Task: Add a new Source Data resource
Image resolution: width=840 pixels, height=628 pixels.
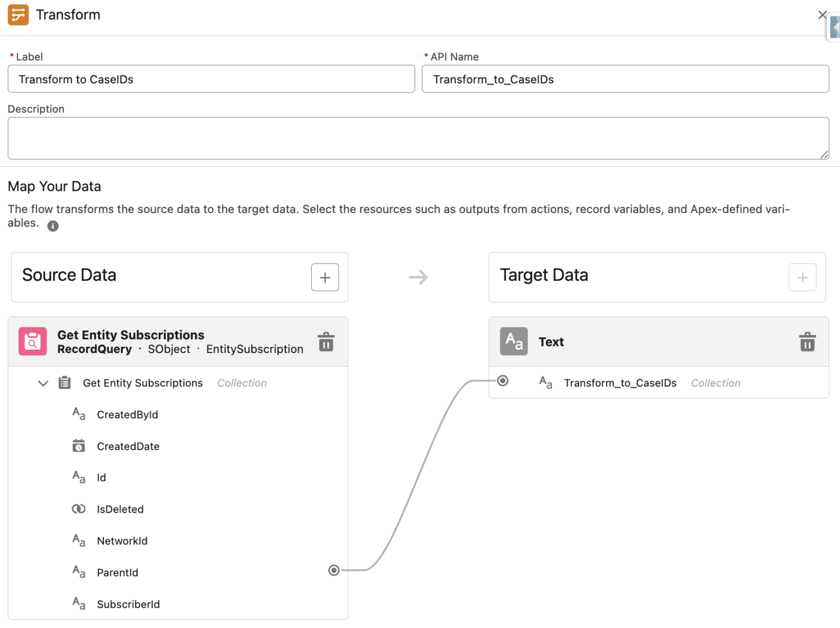Action: (325, 277)
